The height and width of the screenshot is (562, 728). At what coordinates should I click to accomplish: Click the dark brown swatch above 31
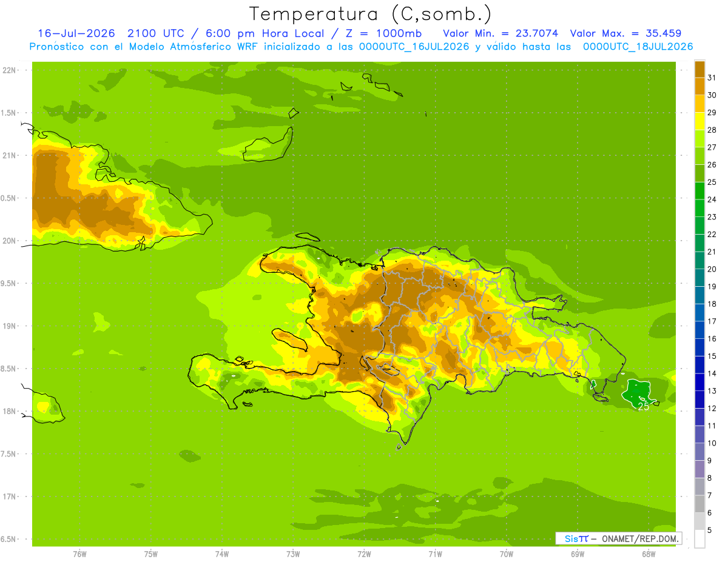[x=699, y=70]
